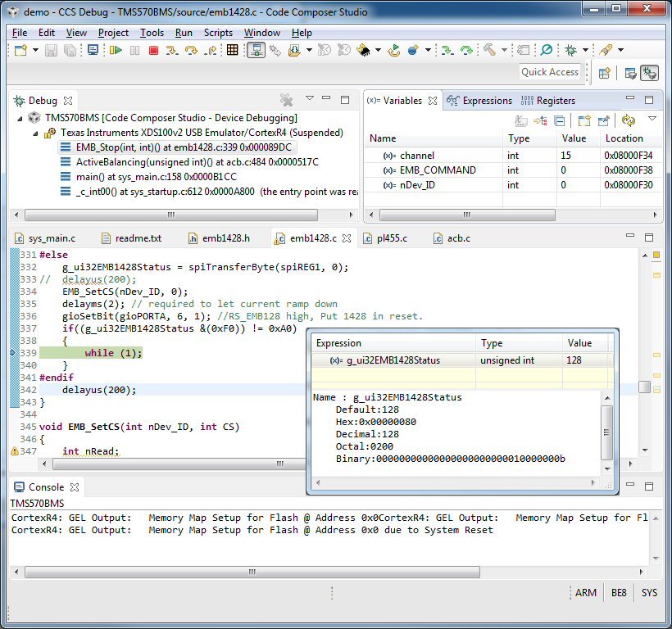This screenshot has height=629, width=672.
Task: Click the yellow Step Over icon
Action: click(x=191, y=50)
